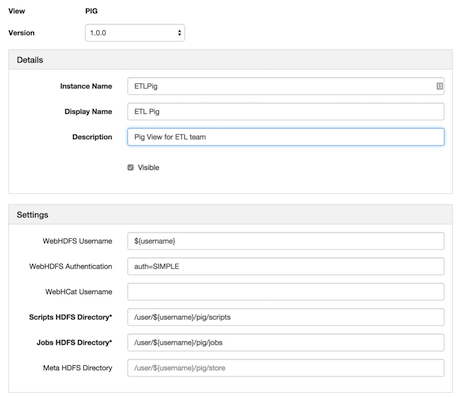The image size is (459, 397).
Task: Click the Version dropdown arrows
Action: [179, 33]
